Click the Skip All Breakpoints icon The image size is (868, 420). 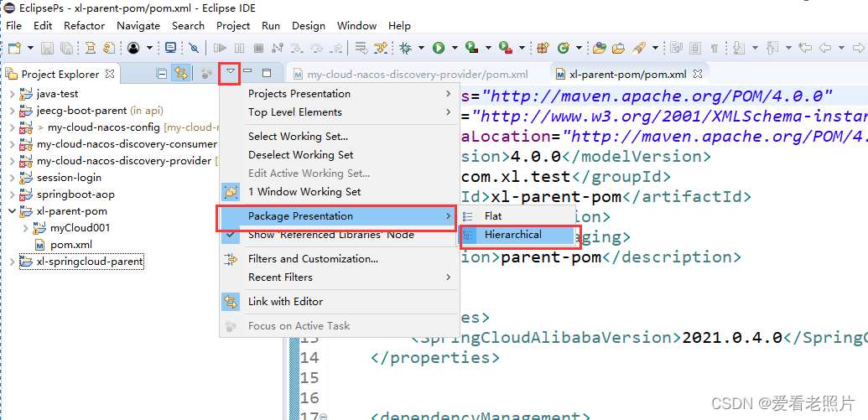(x=193, y=48)
